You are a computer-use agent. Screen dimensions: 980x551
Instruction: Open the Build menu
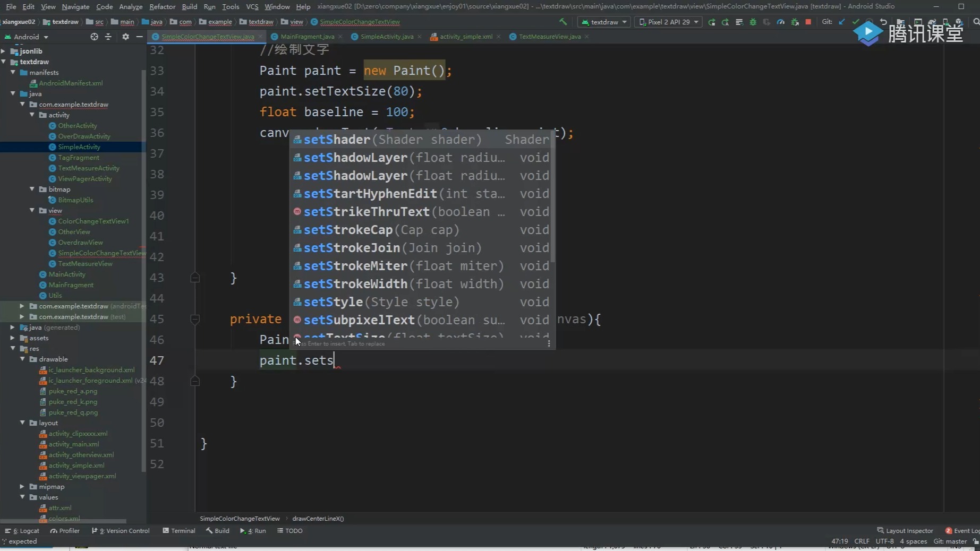click(189, 6)
